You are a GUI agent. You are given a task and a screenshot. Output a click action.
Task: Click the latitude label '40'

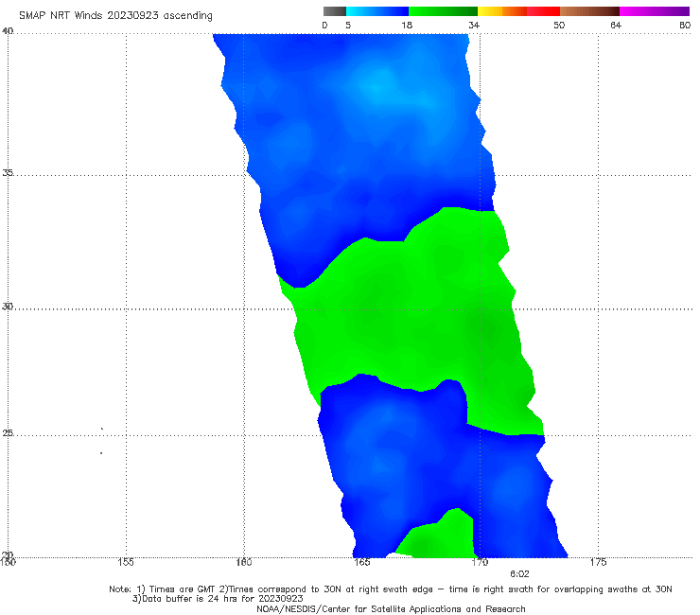pyautogui.click(x=8, y=30)
